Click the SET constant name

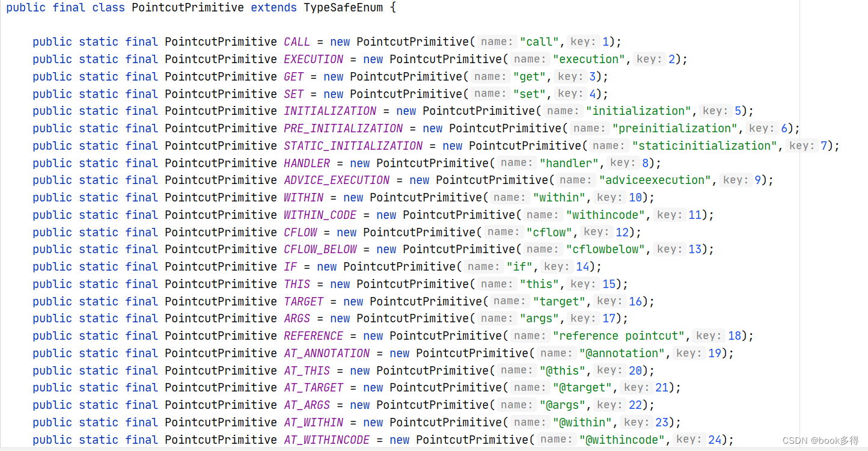pyautogui.click(x=294, y=94)
